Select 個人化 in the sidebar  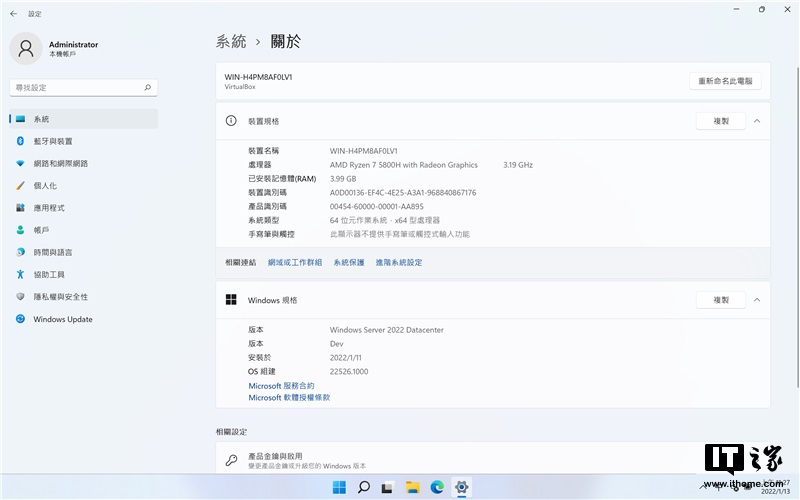[x=45, y=185]
